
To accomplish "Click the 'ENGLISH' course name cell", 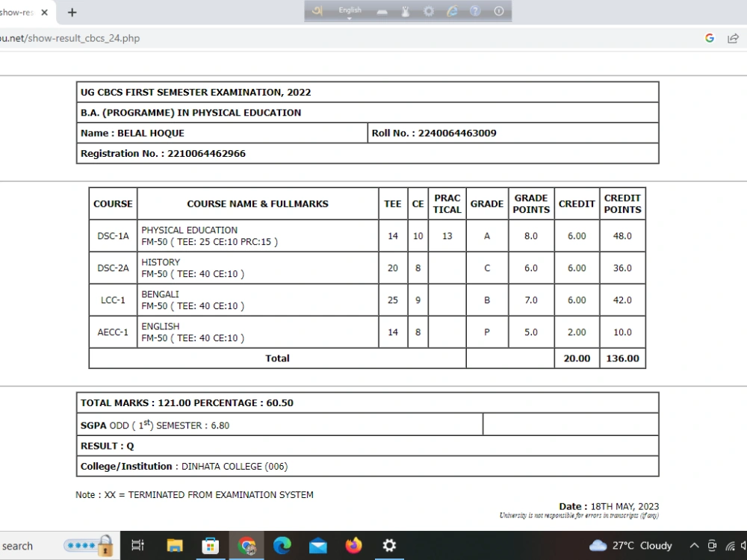I will point(258,332).
